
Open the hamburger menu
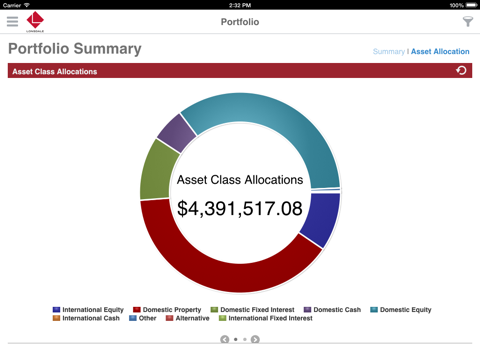click(x=12, y=21)
